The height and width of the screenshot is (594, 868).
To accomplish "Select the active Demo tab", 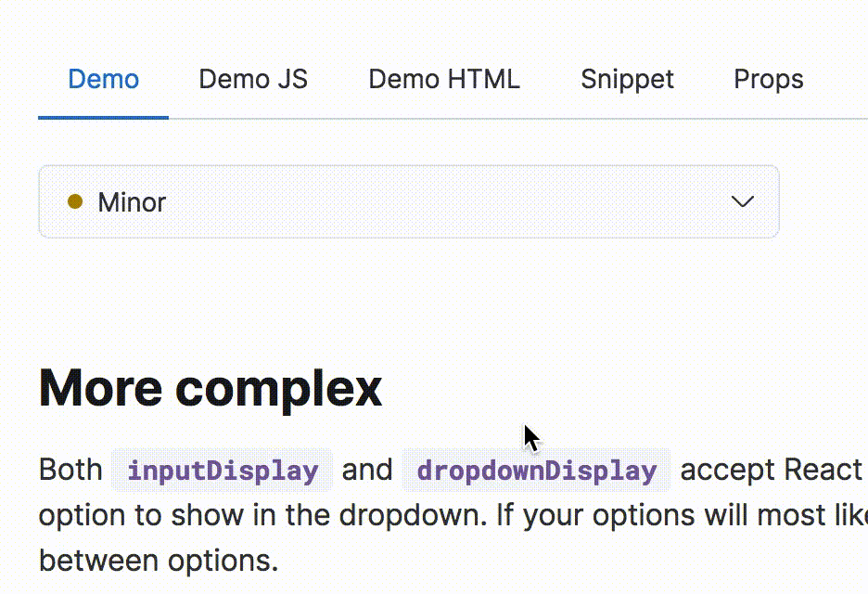I will tap(103, 79).
